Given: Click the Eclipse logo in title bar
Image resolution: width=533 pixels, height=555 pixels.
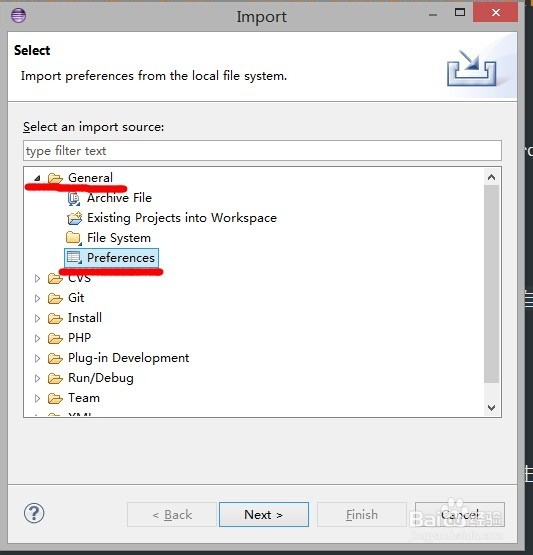Looking at the screenshot, I should coord(18,15).
